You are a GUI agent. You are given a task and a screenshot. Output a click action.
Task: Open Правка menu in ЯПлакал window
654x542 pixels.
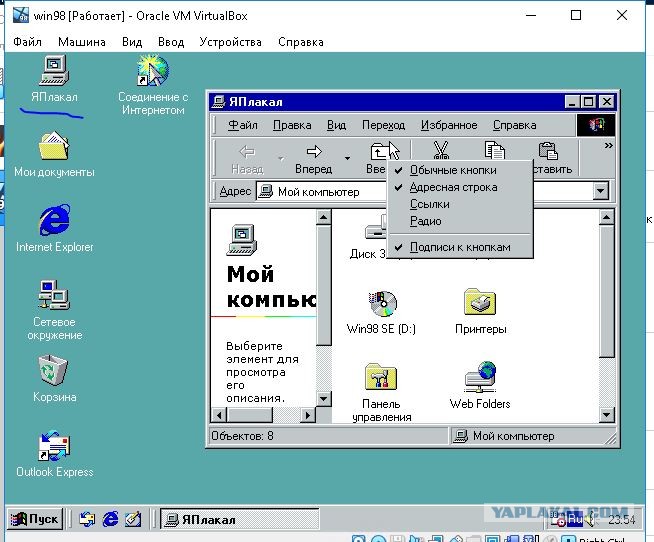[292, 125]
